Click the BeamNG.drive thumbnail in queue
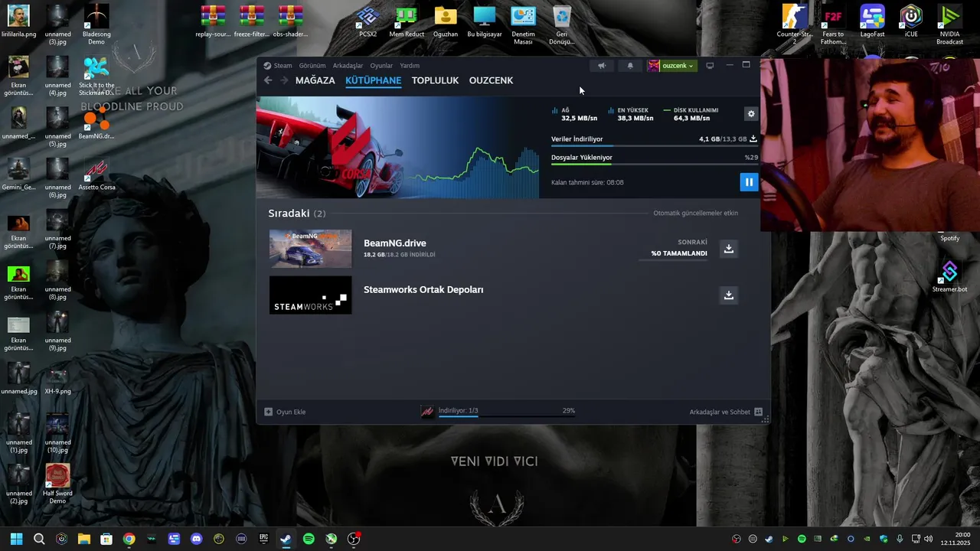The height and width of the screenshot is (551, 980). click(x=310, y=249)
